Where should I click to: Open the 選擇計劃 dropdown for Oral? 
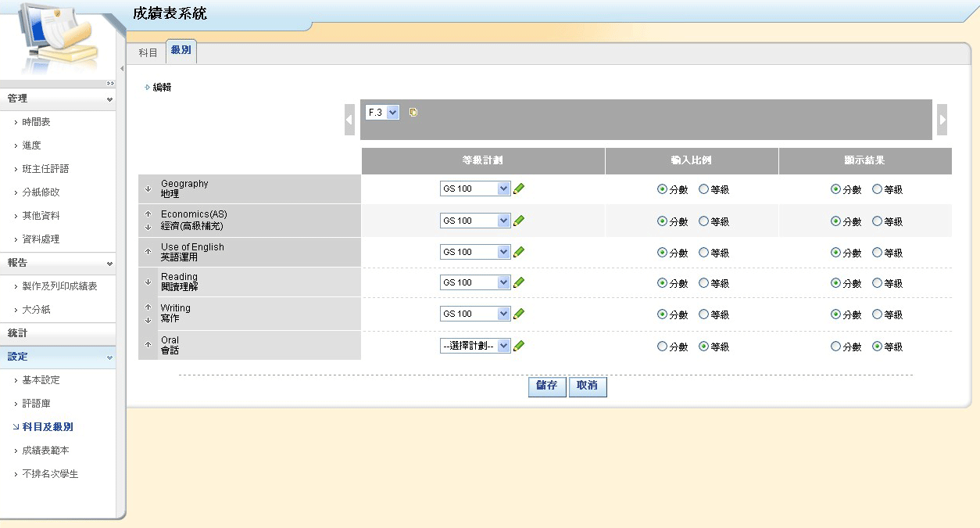coord(474,346)
